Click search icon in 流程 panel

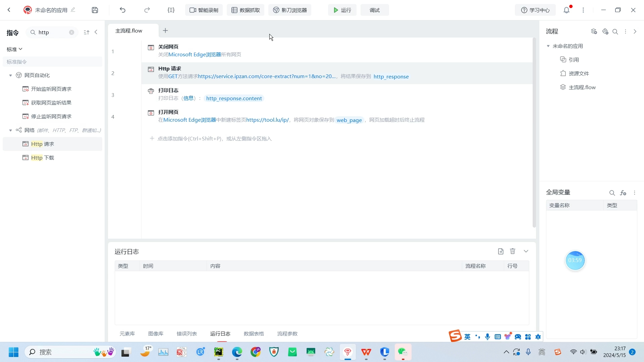[615, 32]
